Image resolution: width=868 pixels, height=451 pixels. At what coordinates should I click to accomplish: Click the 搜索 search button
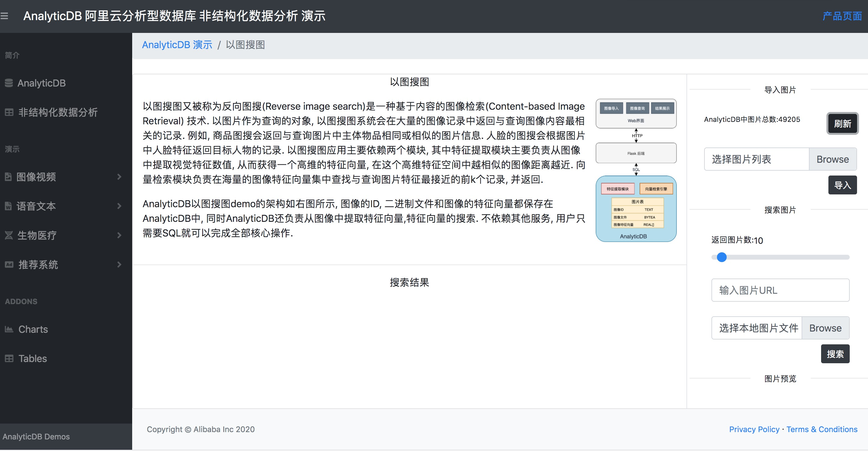click(835, 353)
